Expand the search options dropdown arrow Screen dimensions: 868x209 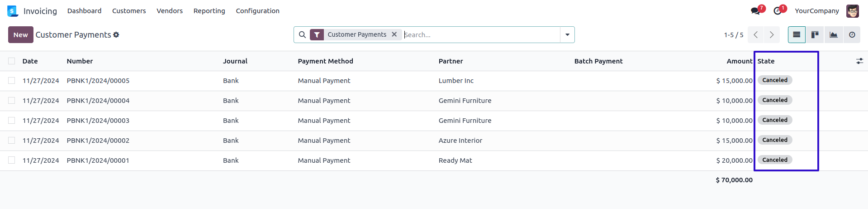point(567,35)
